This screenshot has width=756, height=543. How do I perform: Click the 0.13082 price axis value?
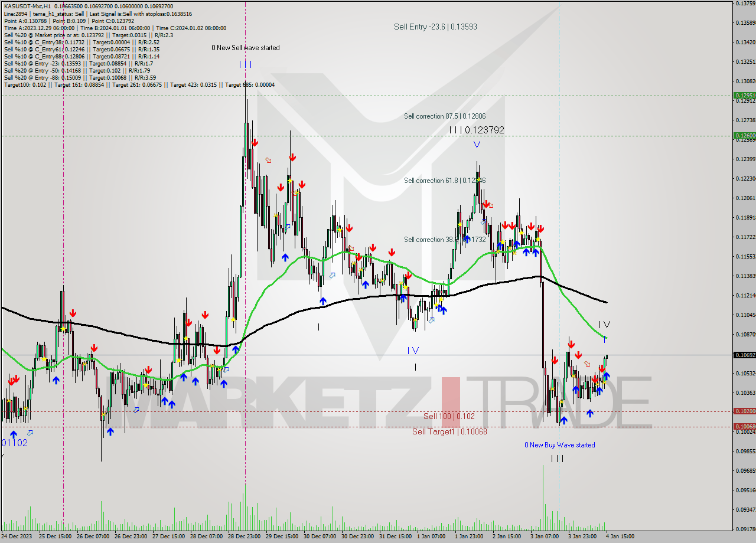746,81
